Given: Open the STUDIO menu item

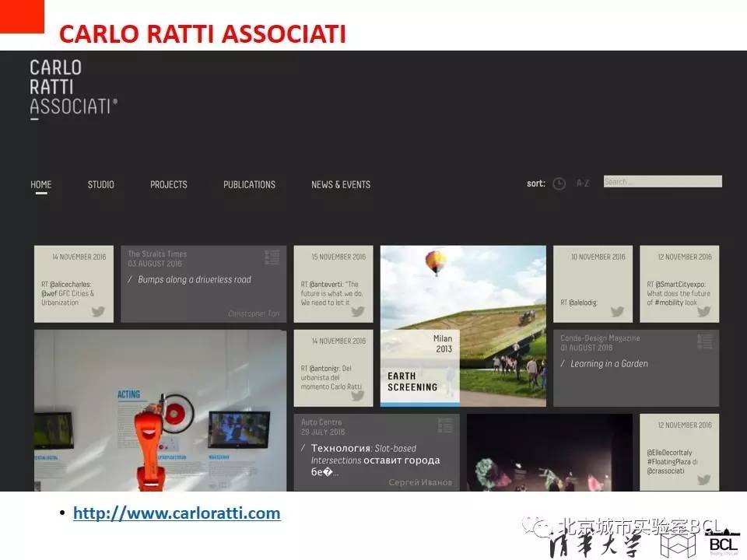Looking at the screenshot, I should tap(100, 184).
